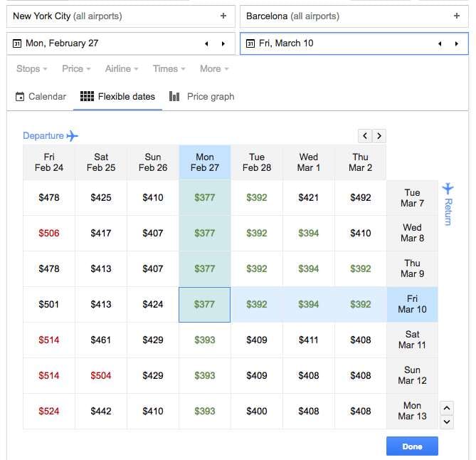Click plus icon beside Barcelona field

pyautogui.click(x=457, y=16)
